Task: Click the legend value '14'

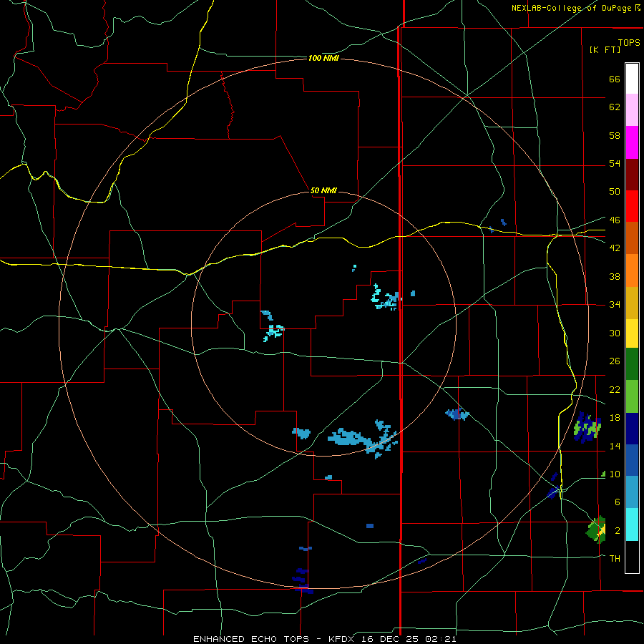Action: tap(615, 446)
